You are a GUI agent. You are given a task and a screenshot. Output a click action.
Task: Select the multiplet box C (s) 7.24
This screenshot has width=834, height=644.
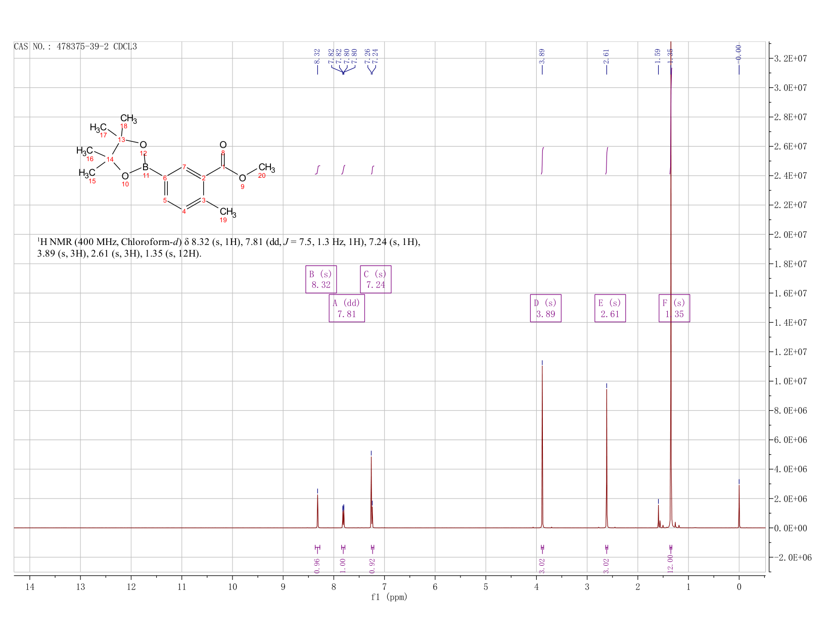(376, 279)
